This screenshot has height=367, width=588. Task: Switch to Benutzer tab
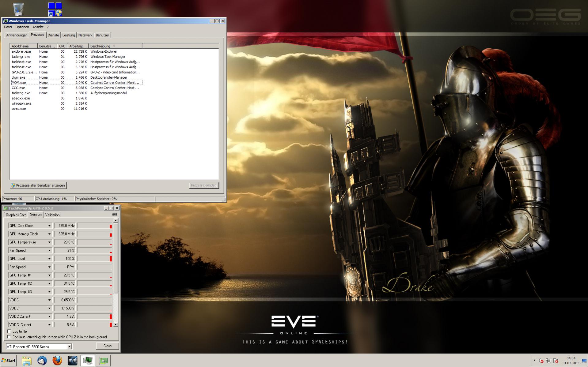(x=102, y=35)
